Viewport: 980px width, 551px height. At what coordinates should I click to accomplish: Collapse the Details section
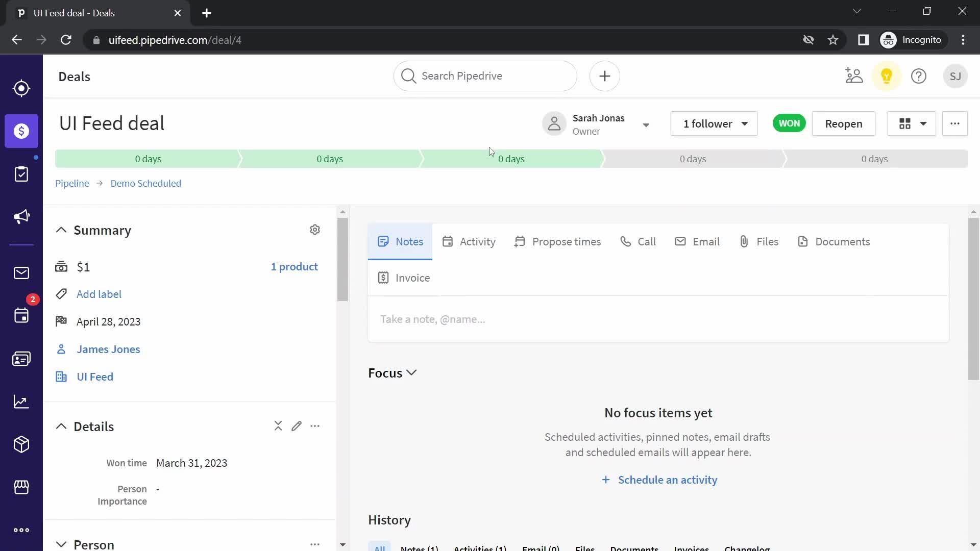pyautogui.click(x=61, y=426)
